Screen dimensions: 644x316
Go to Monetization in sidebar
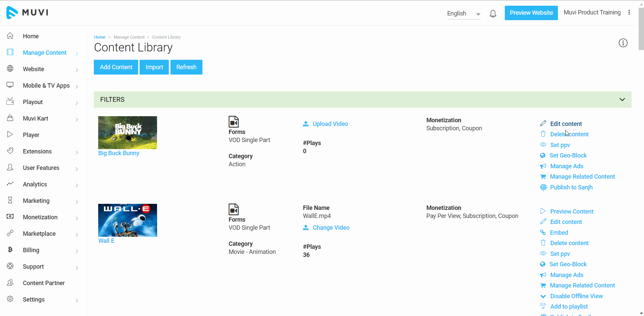[x=40, y=217]
